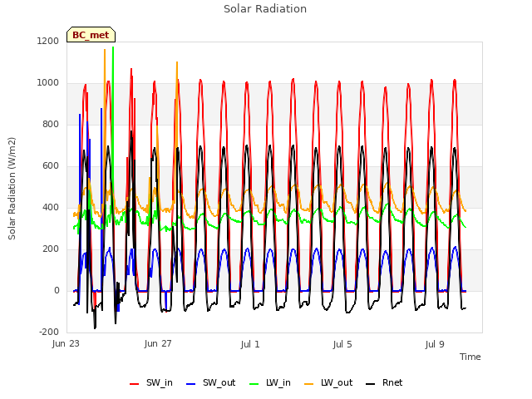Click the Jun 23 x-axis tick label
The height and width of the screenshot is (399, 532).
66,343
